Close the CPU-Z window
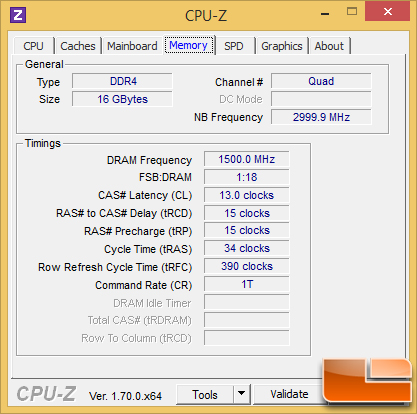 point(388,12)
